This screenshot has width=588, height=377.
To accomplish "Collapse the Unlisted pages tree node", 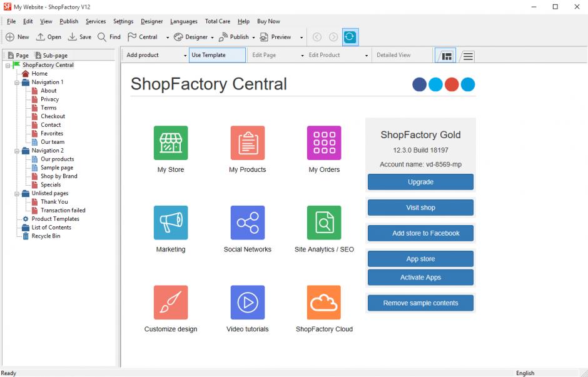I will point(17,194).
